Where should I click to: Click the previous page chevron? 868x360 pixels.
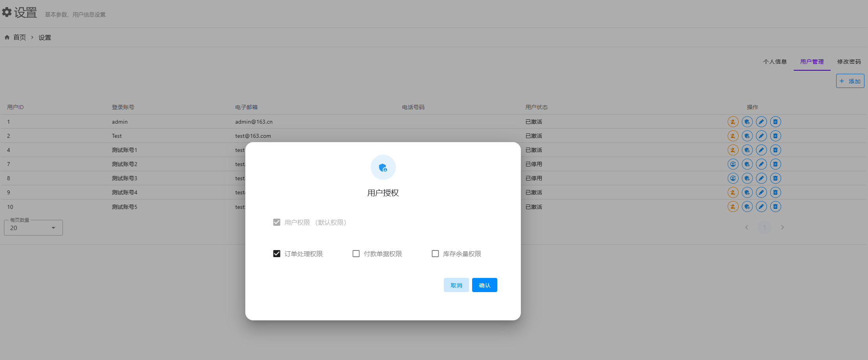click(747, 227)
